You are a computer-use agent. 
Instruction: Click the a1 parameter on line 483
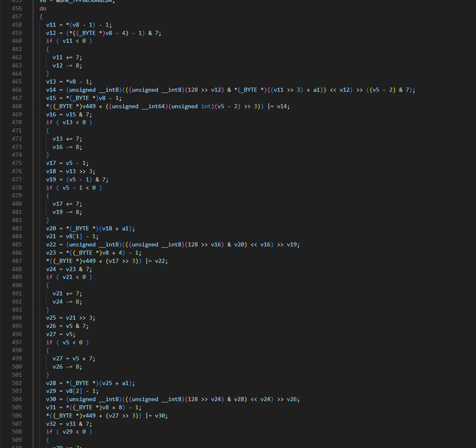125,228
